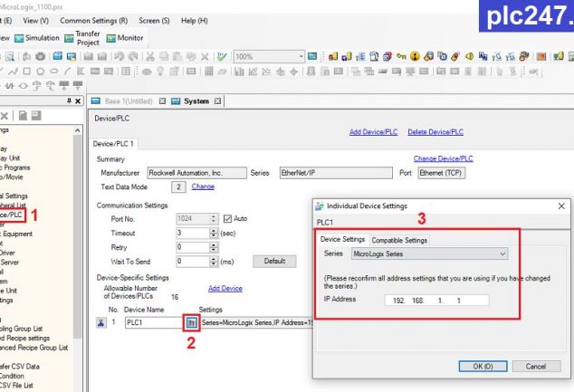Open print preview magnifier icon
This screenshot has height=392, width=574.
(x=10, y=56)
